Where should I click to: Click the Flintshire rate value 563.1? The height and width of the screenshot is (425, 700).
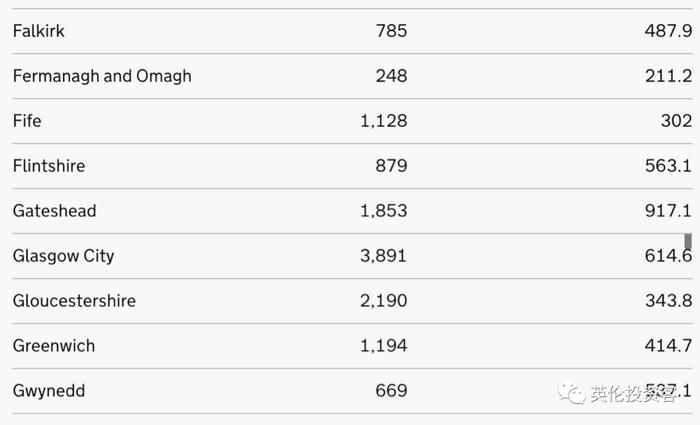[x=668, y=166]
